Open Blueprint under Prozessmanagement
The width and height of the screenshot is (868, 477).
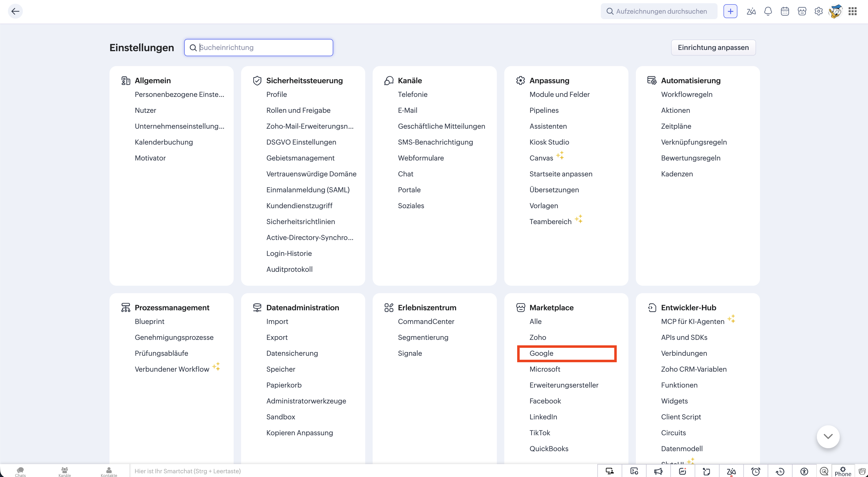tap(149, 321)
